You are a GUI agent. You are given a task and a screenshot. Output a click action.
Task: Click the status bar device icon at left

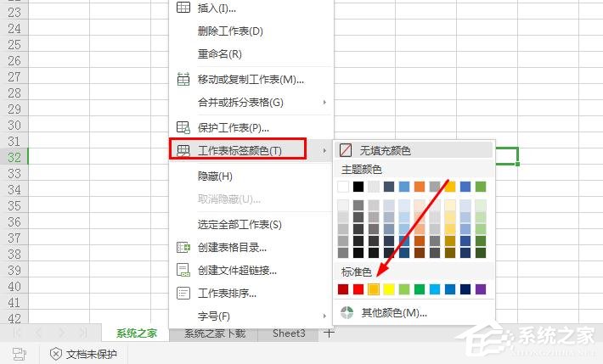(20, 354)
